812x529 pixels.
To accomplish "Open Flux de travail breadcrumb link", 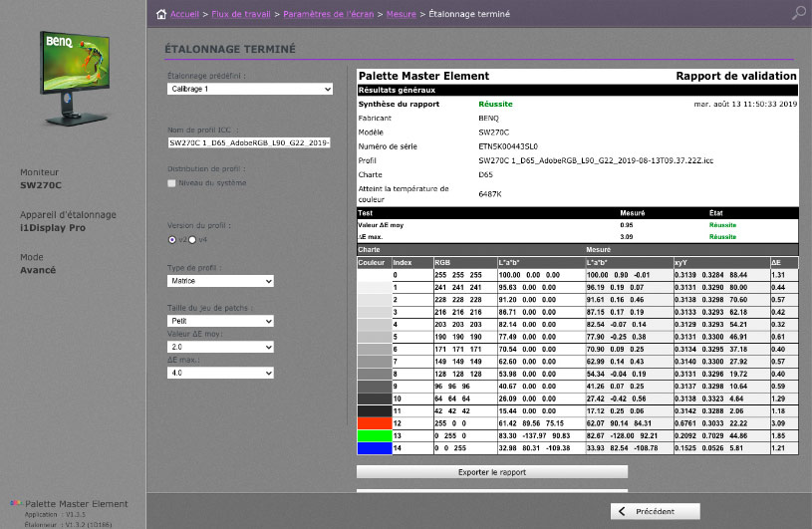I will 241,14.
